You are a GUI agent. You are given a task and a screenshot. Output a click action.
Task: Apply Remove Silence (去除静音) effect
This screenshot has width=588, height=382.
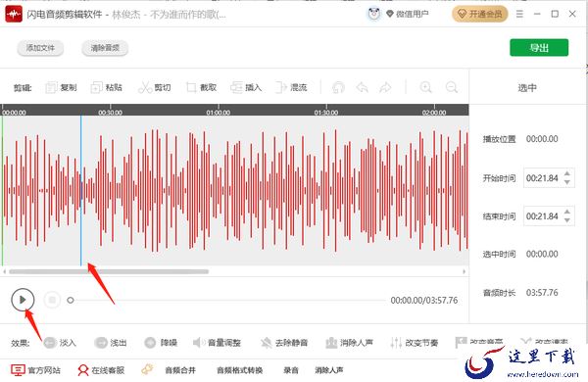click(x=284, y=343)
